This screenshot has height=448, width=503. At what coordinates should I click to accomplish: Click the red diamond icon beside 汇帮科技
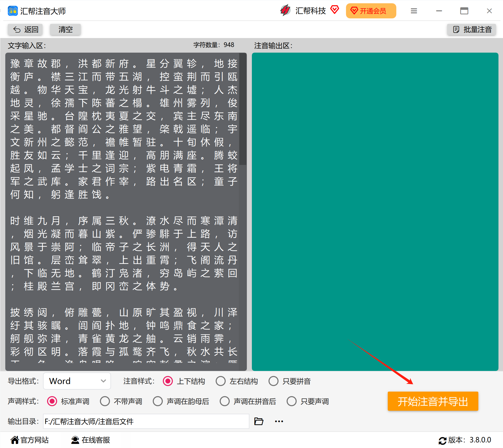335,10
